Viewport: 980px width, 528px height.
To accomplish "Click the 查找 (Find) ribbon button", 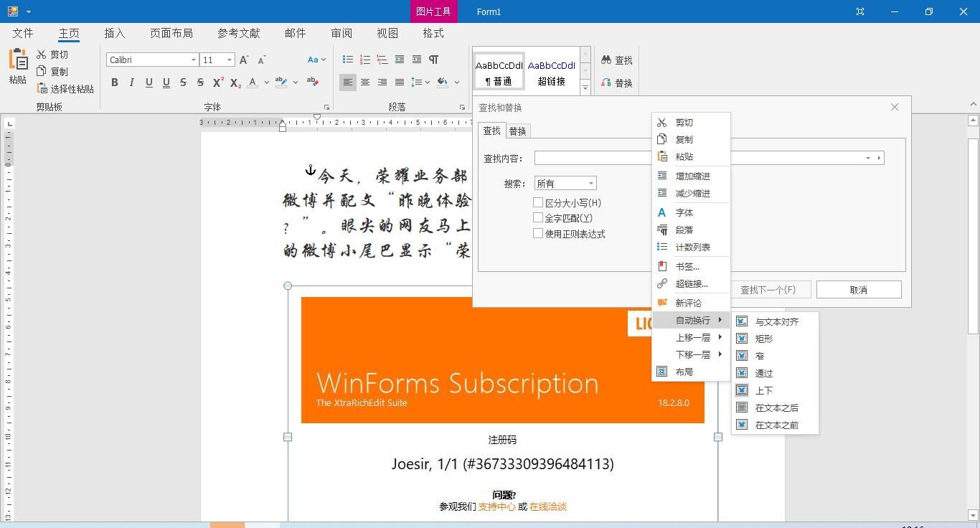I will pos(617,60).
